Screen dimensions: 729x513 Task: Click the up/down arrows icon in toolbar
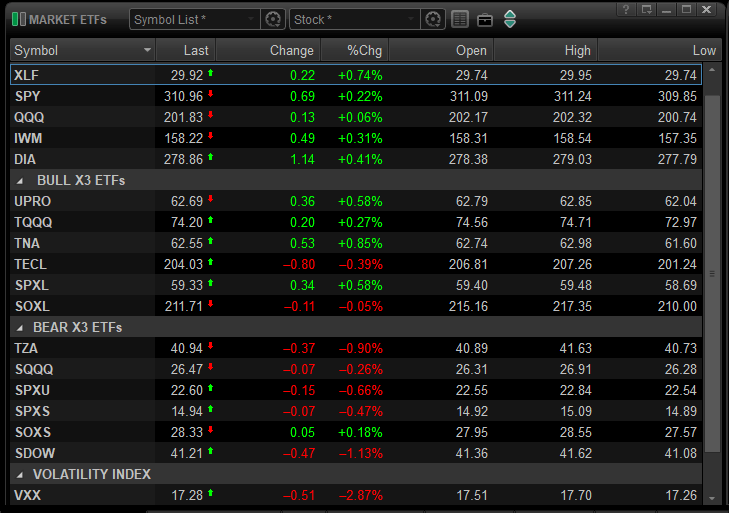coord(510,19)
